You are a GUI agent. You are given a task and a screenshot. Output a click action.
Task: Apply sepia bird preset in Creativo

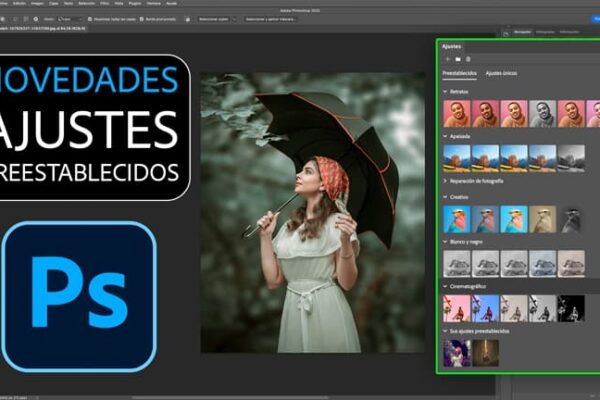543,219
